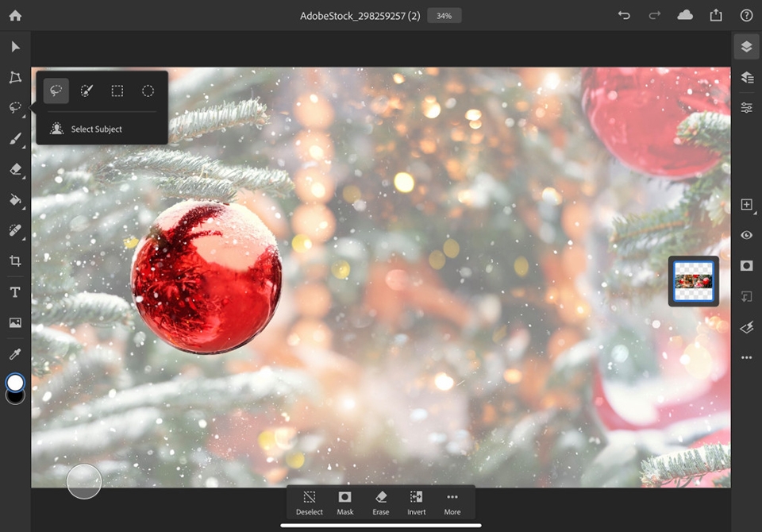Select the Spot Healing Brush tool

14,230
